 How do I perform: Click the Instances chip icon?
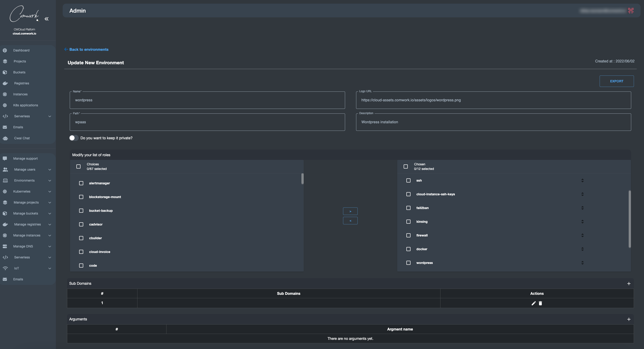(x=5, y=94)
